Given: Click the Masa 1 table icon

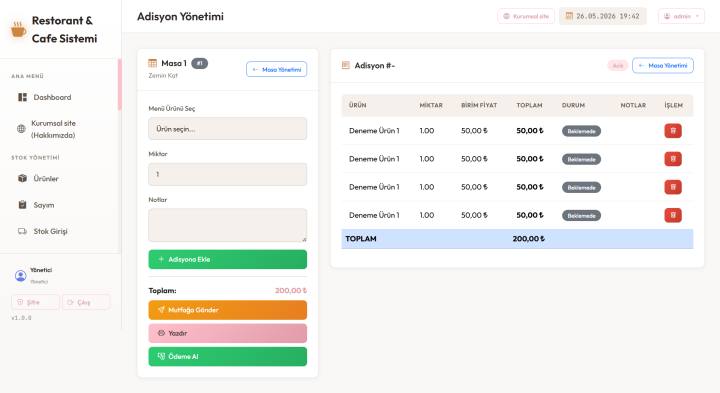Looking at the screenshot, I should tap(152, 63).
